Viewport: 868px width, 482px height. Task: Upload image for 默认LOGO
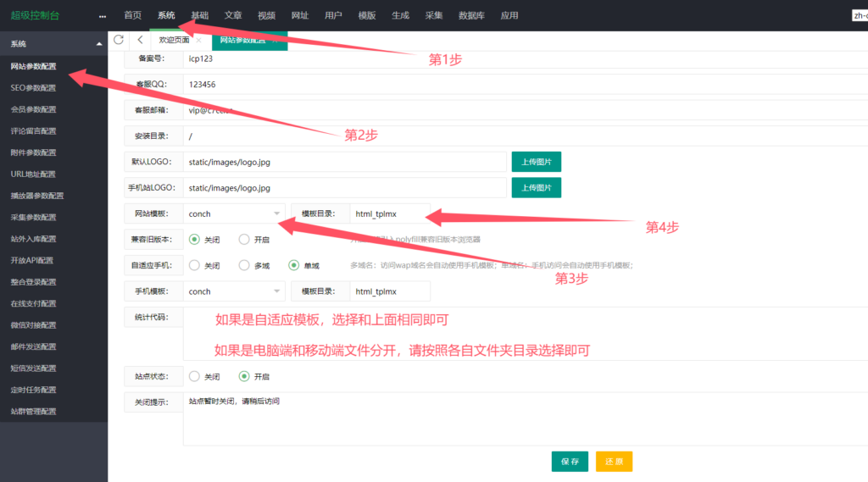[537, 162]
